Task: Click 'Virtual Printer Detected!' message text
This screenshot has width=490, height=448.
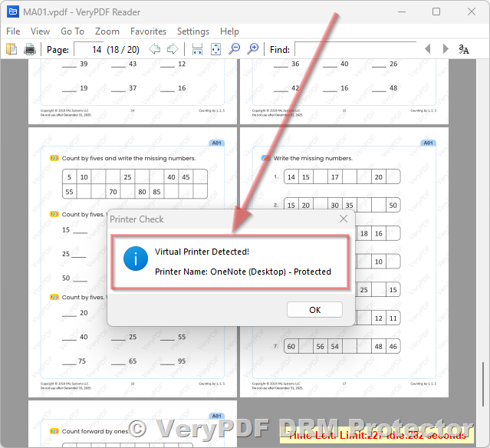Action: [202, 252]
